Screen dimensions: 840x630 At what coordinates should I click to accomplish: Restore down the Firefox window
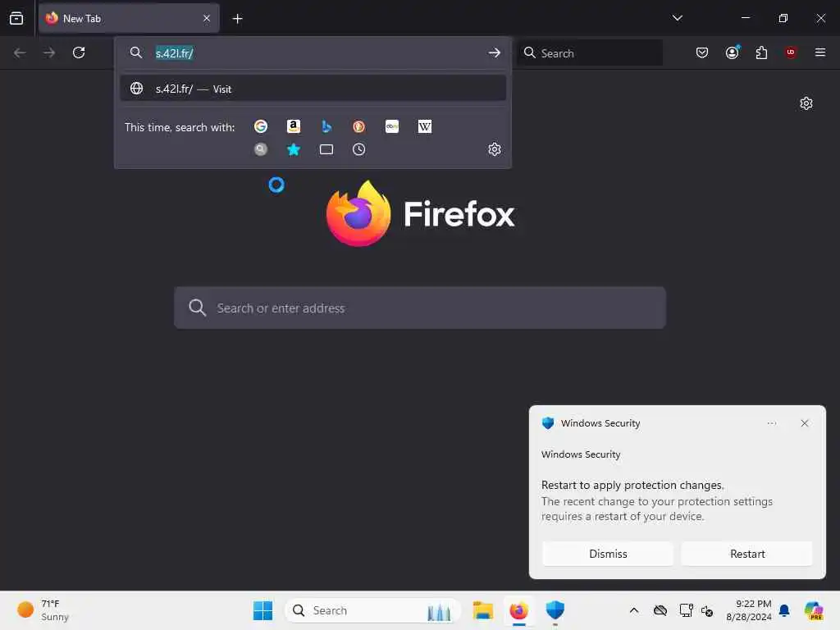pyautogui.click(x=783, y=18)
